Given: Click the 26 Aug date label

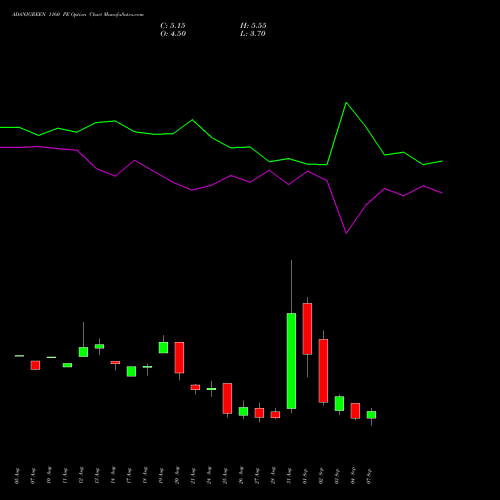Looking at the screenshot, I should coord(241,475).
